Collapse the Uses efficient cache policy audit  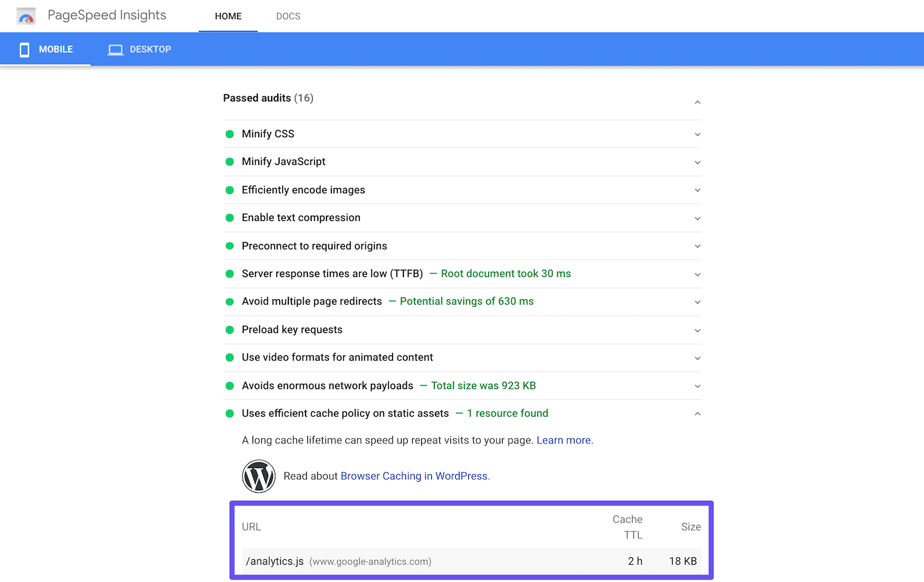(x=697, y=413)
